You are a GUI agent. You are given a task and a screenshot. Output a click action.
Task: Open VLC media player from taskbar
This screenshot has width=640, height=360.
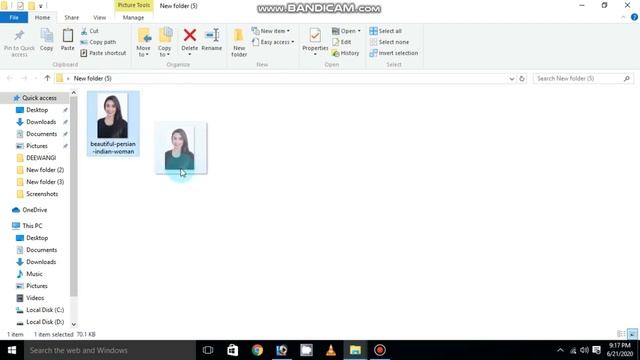(331, 350)
